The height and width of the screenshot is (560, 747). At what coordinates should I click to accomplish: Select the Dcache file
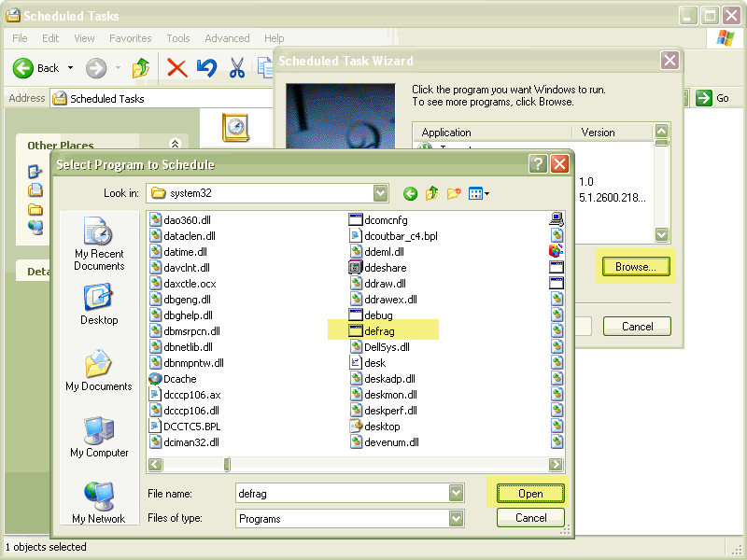pos(173,379)
